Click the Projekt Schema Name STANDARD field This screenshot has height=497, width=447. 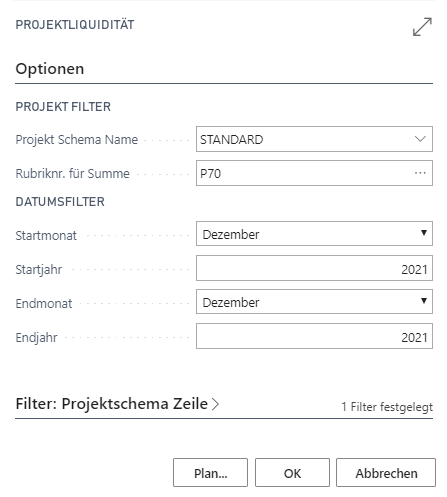click(314, 139)
